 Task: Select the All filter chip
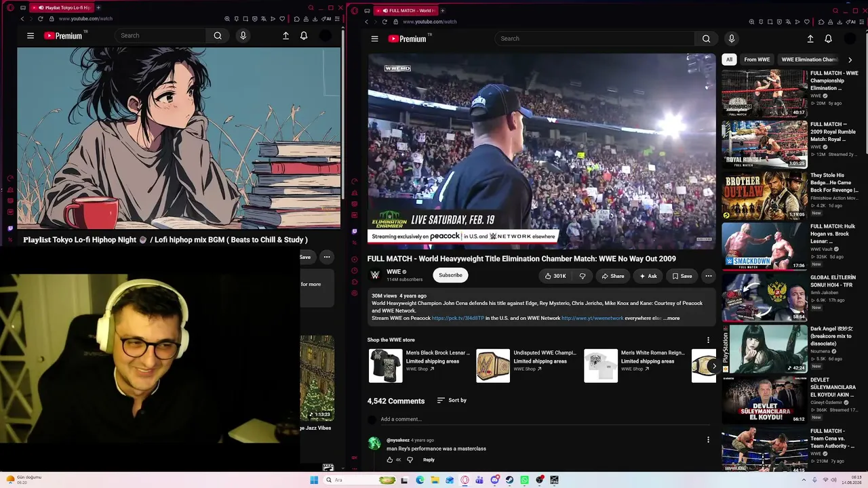[729, 60]
